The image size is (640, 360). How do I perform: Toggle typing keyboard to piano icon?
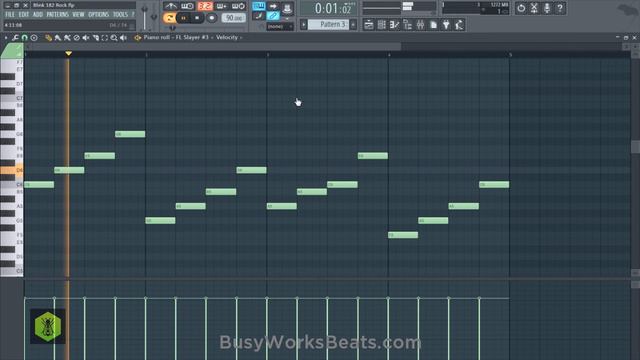coord(259,6)
